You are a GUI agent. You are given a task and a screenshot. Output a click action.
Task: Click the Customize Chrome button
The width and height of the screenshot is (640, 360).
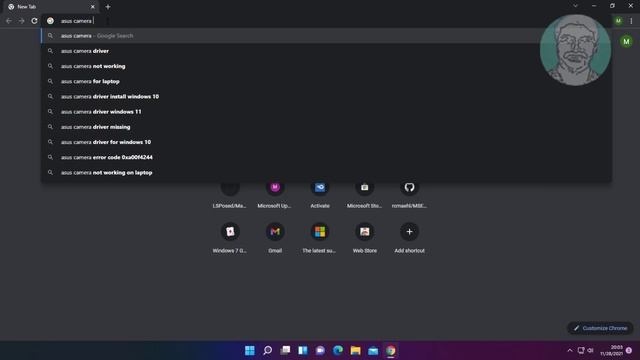(600, 328)
